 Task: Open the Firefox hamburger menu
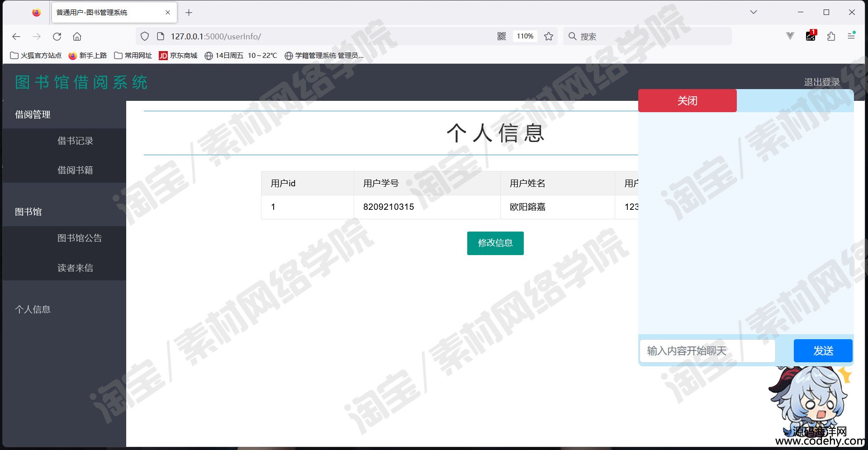(x=851, y=36)
